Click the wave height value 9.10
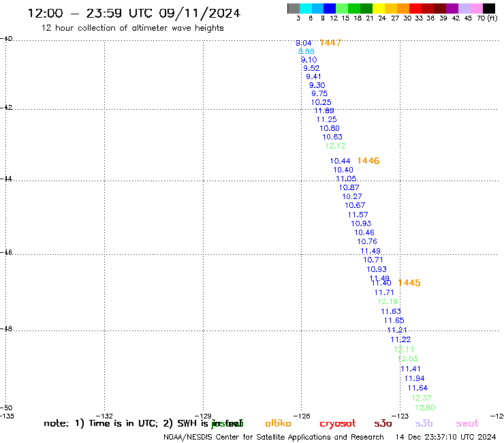Image resolution: width=504 pixels, height=443 pixels. (309, 60)
